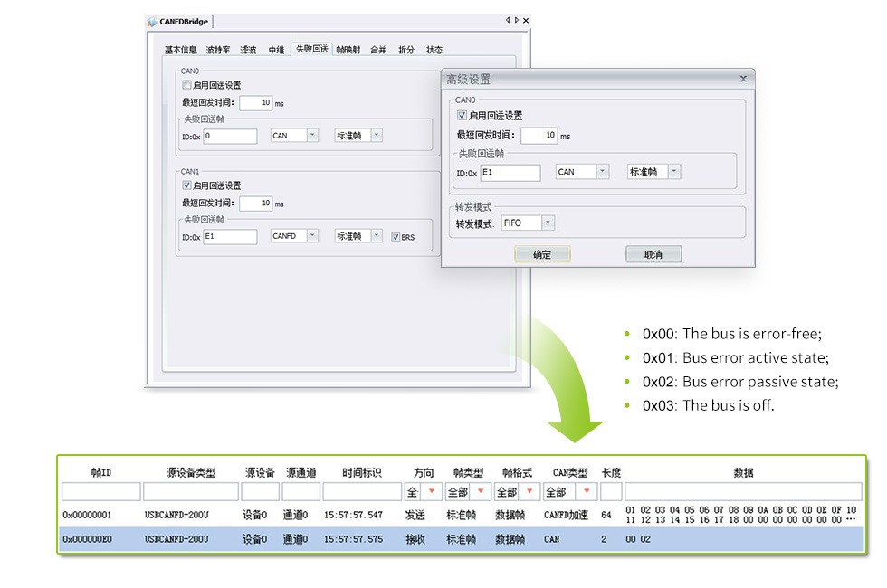The image size is (887, 588).
Task: Open the 帧映射 tab
Action: click(x=348, y=50)
